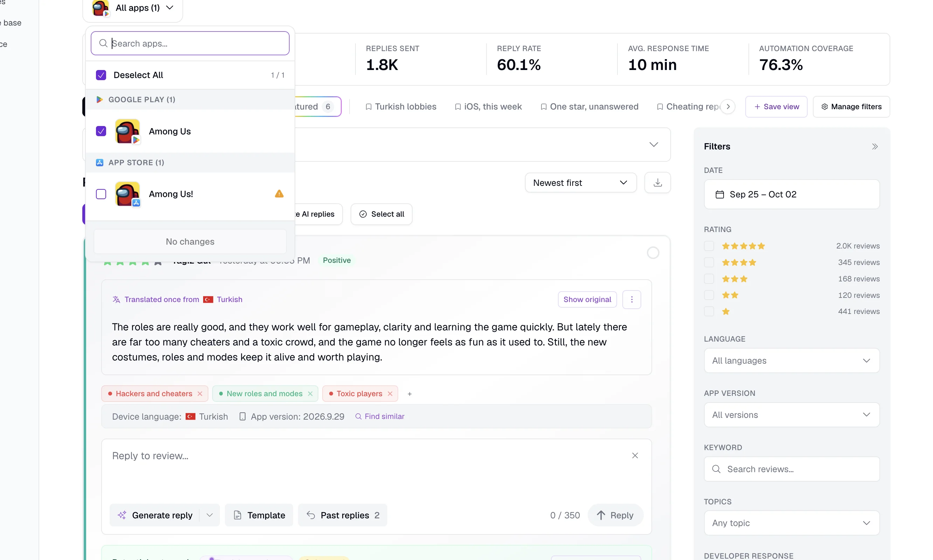Click the download reviews icon button
933x560 pixels.
657,183
